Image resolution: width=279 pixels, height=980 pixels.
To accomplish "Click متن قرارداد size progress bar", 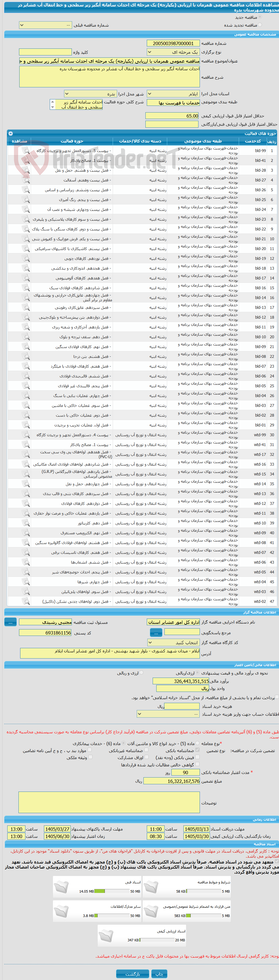I will [x=204, y=916].
